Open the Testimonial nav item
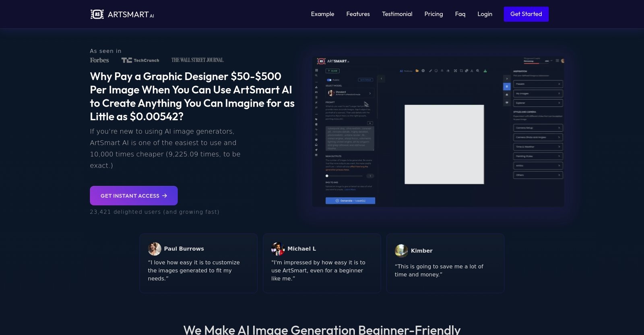This screenshot has height=335, width=644. 397,14
